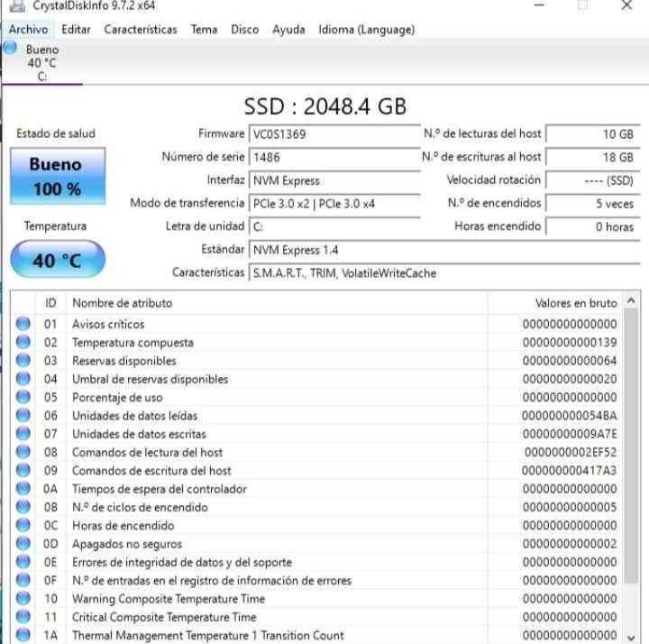Click the Firmware field showing VC0S1369

(x=334, y=133)
